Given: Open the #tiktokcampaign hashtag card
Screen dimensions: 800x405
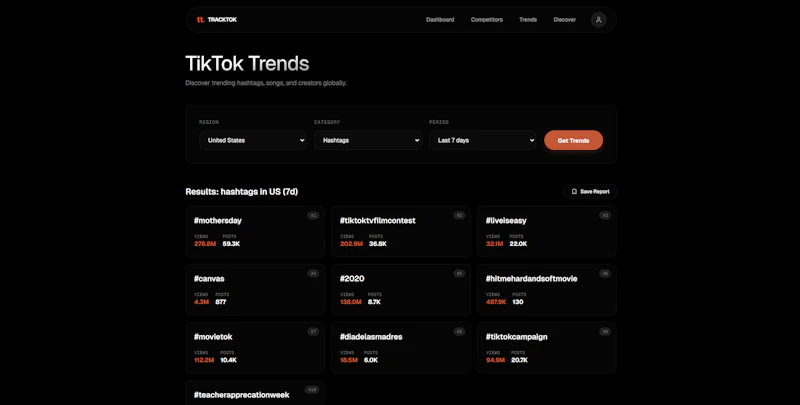Looking at the screenshot, I should [546, 348].
